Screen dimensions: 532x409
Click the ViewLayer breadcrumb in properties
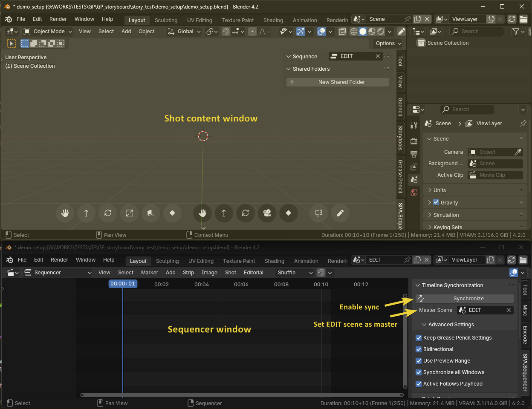tap(489, 124)
